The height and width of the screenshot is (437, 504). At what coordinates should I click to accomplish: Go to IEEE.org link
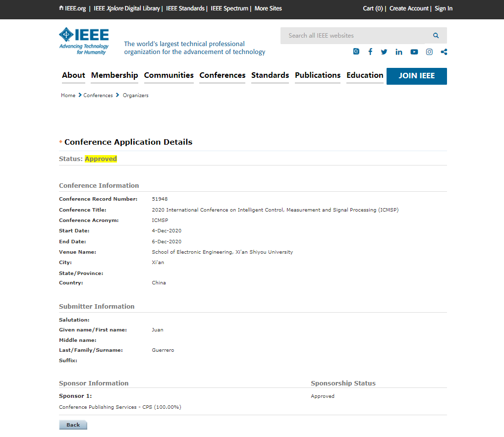pos(75,8)
